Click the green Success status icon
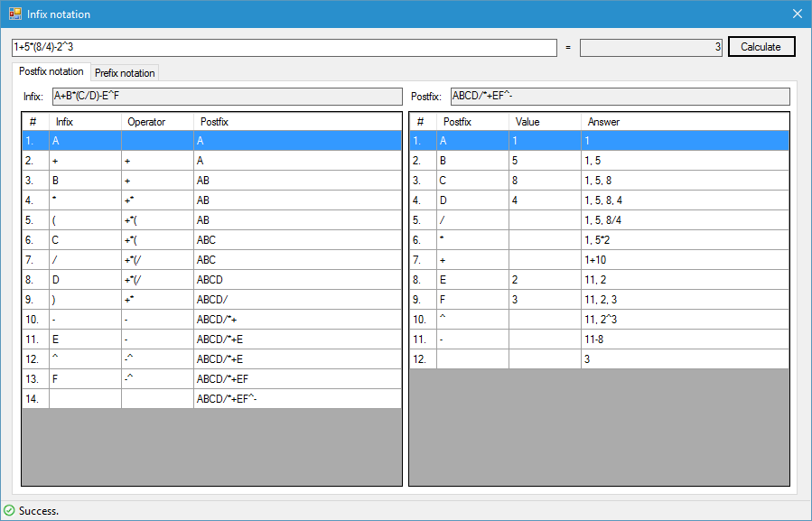The image size is (812, 521). click(x=9, y=511)
